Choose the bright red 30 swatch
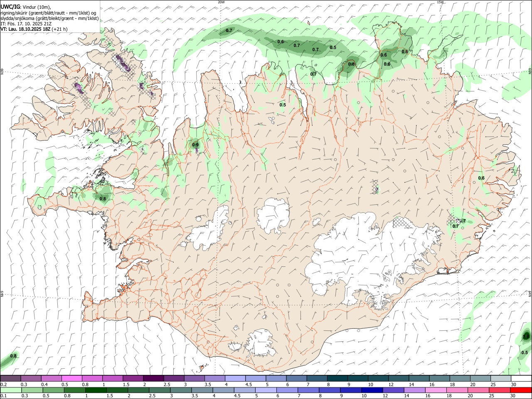The width and height of the screenshot is (532, 399). [x=521, y=390]
